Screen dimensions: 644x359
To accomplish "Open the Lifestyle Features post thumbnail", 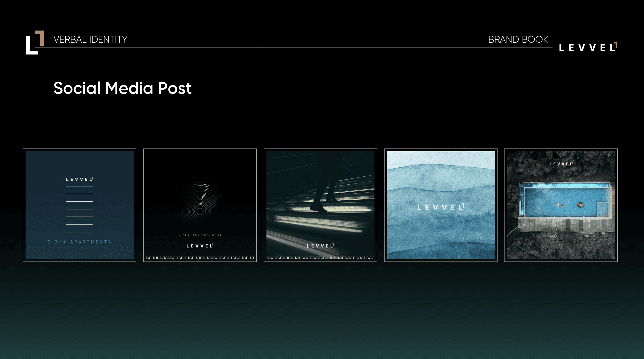I will (200, 205).
